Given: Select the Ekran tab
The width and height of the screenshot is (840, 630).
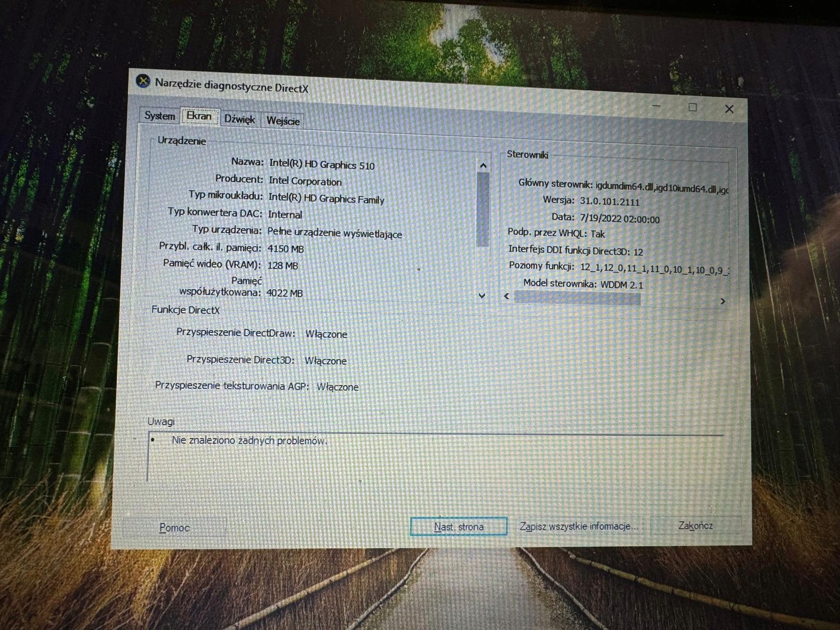Looking at the screenshot, I should click(199, 116).
